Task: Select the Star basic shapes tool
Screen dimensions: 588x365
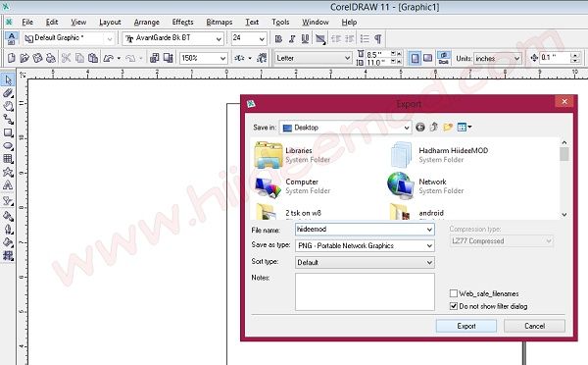Action: pyautogui.click(x=8, y=172)
